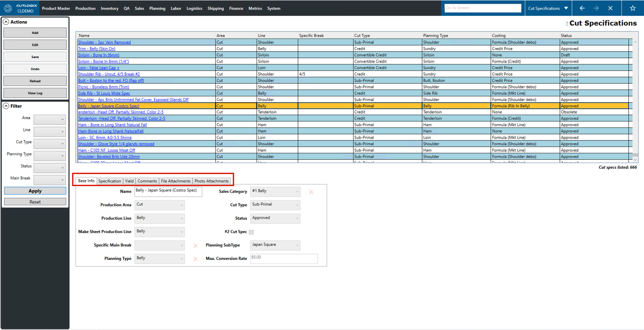Image resolution: width=644 pixels, height=330 pixels.
Task: Clear Specific Main Break with red X
Action: click(196, 245)
